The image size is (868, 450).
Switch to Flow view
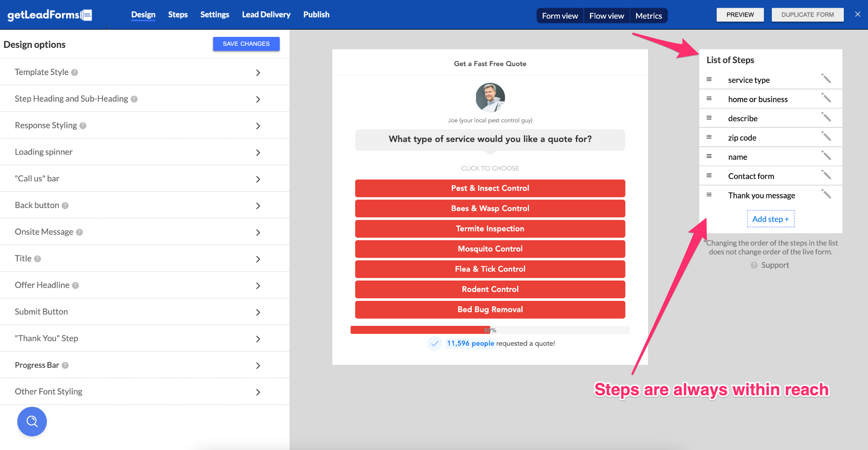[606, 16]
